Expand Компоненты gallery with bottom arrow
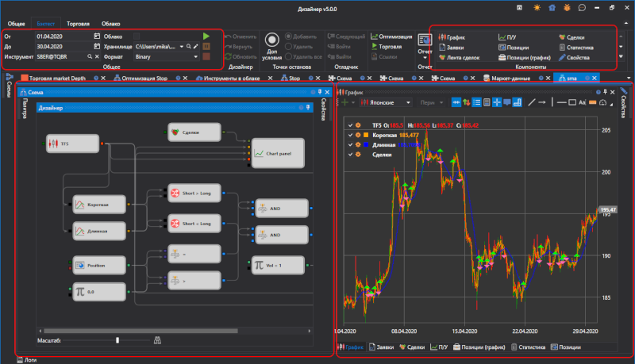Viewport: 635px width, 364px height. click(x=621, y=56)
